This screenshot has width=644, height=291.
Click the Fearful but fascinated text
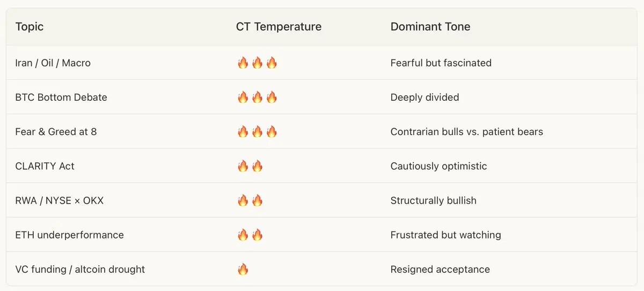pyautogui.click(x=441, y=63)
